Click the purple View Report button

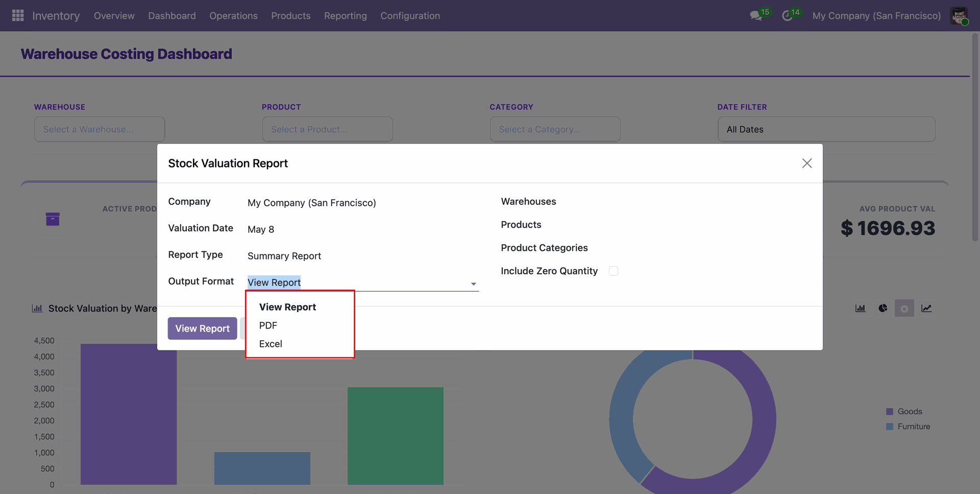click(x=202, y=328)
